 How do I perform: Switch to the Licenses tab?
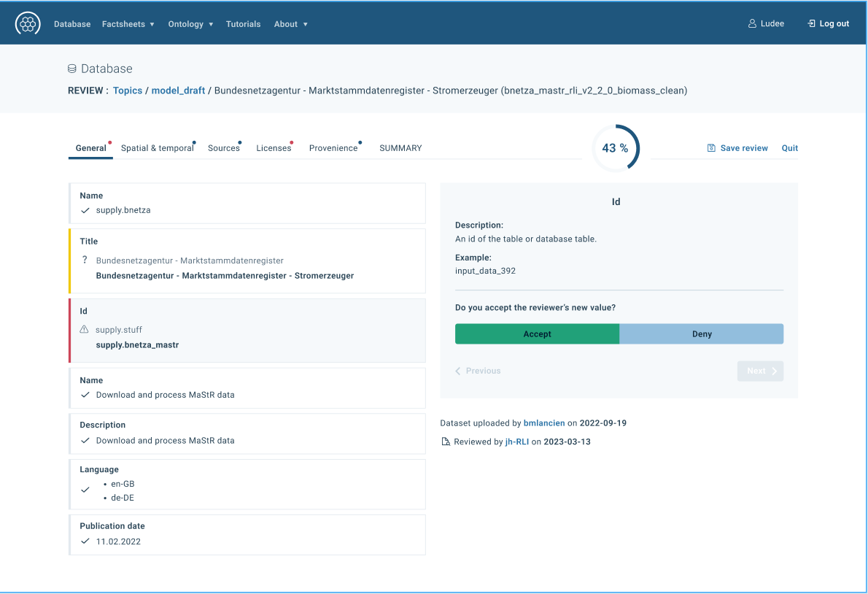(274, 147)
